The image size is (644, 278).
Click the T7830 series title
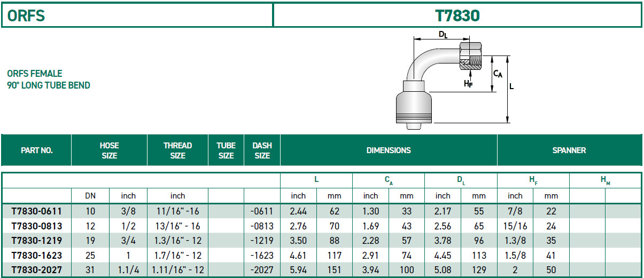[457, 15]
